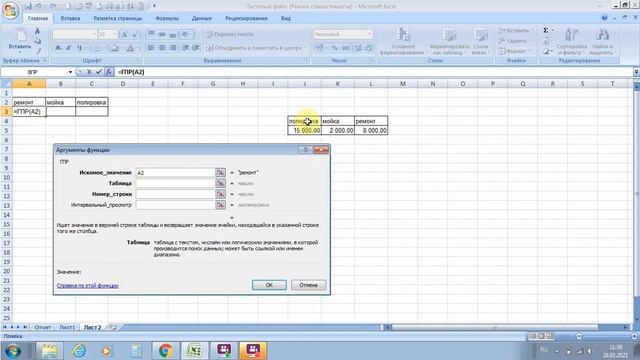Switch to the Главная ribbon tab
This screenshot has width=640, height=360.
click(38, 18)
